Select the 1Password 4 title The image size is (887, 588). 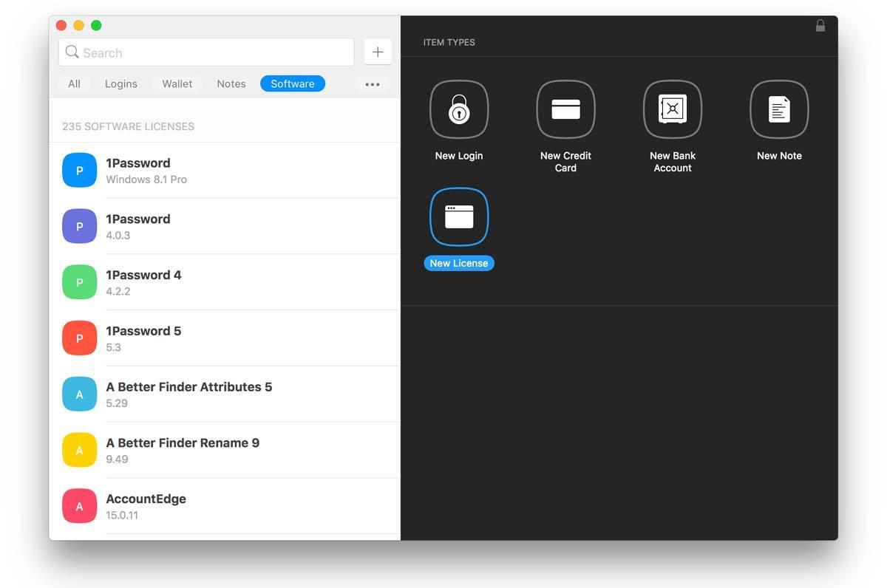coord(143,275)
